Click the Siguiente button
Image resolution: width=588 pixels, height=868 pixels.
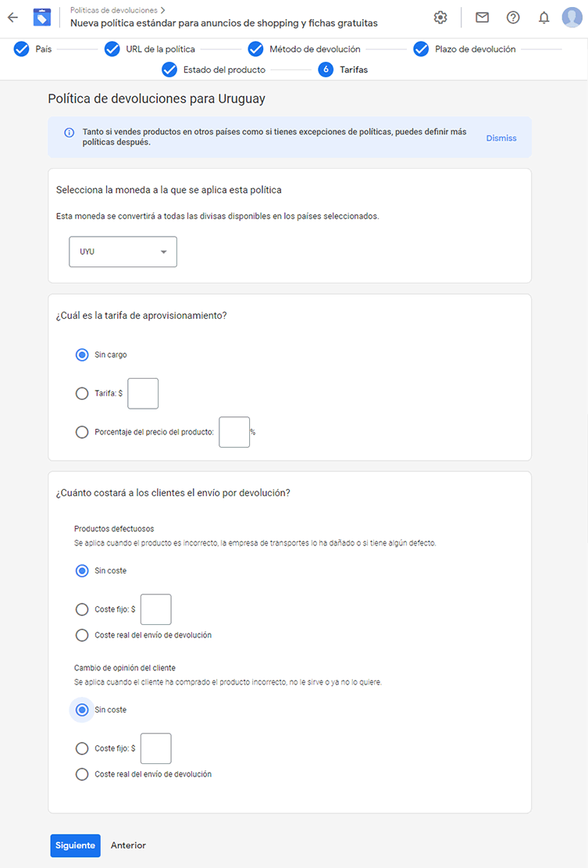[75, 845]
